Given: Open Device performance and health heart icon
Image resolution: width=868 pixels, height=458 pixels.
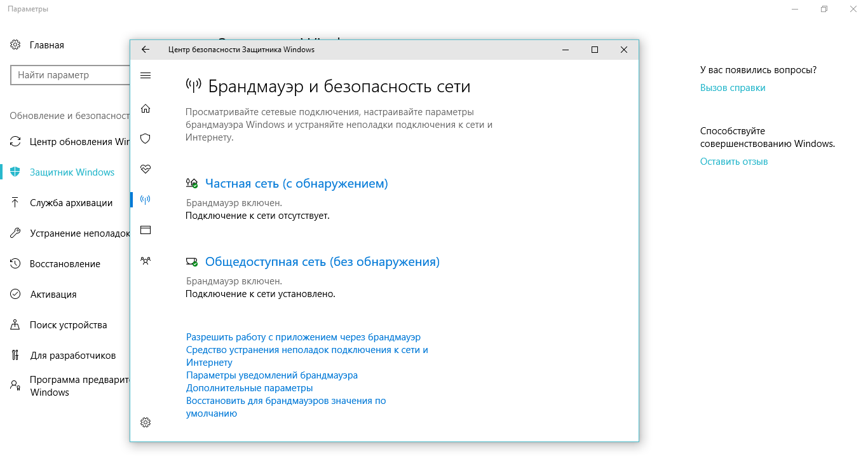Looking at the screenshot, I should click(146, 169).
